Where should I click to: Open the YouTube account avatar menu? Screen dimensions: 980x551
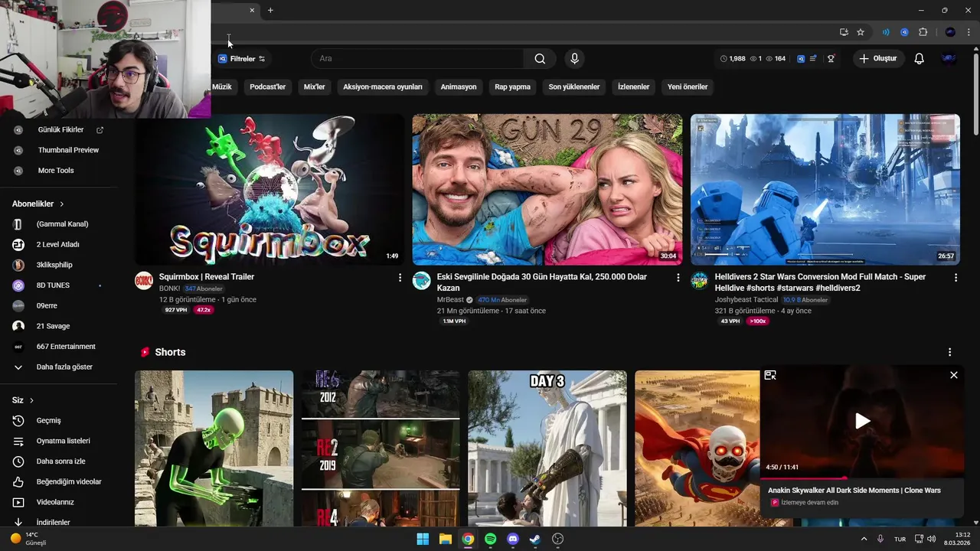[949, 59]
